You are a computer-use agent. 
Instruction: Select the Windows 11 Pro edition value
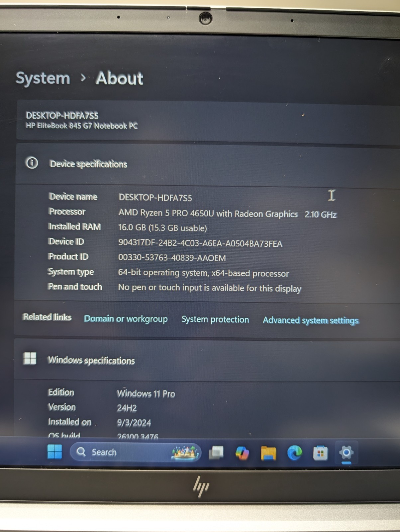coord(146,394)
